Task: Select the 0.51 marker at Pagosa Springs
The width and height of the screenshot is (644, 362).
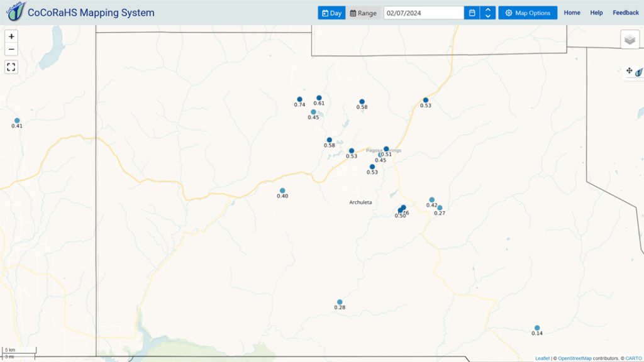Action: [386, 149]
